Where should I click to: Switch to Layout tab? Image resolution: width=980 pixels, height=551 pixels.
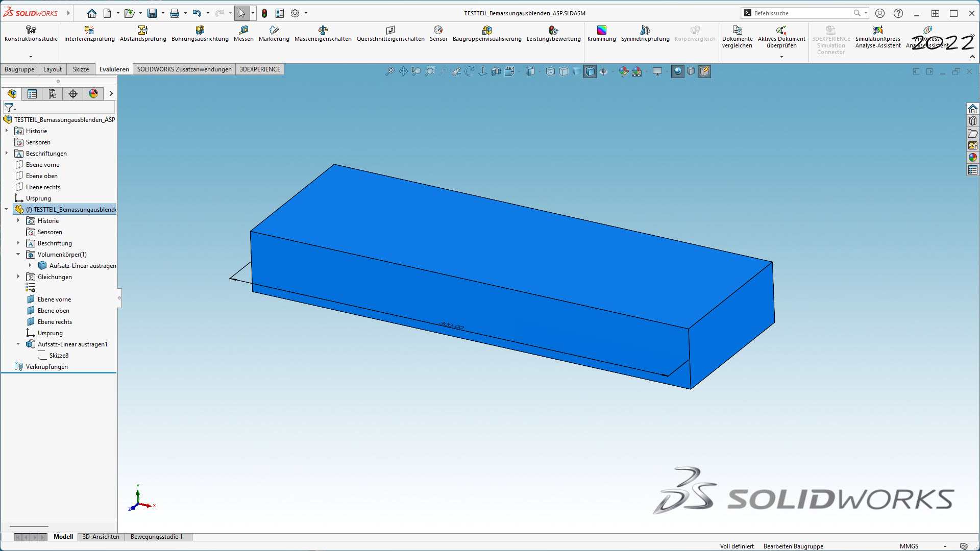53,69
